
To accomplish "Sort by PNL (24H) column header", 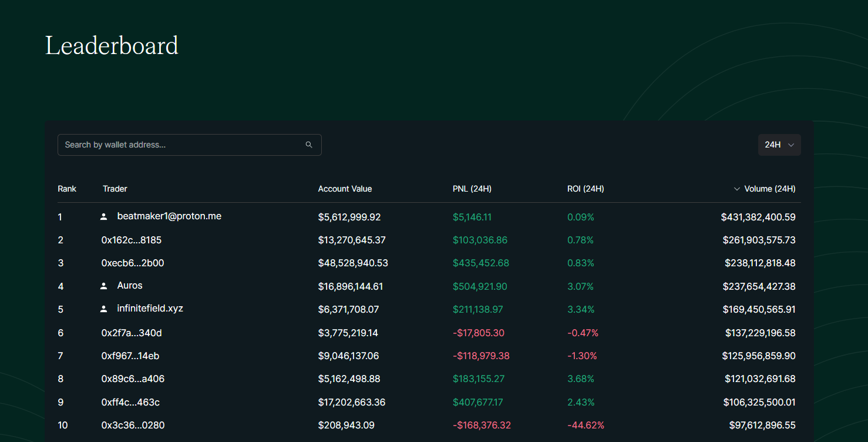I will click(x=472, y=189).
